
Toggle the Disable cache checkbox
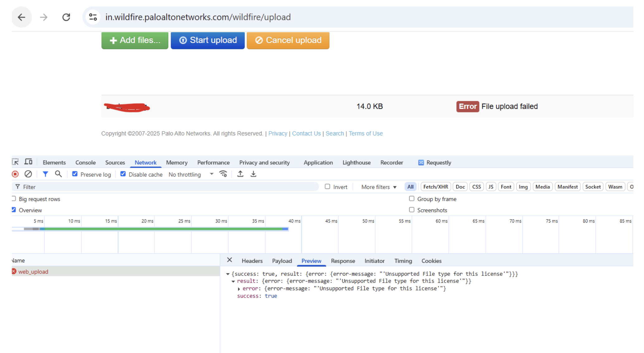coord(123,174)
